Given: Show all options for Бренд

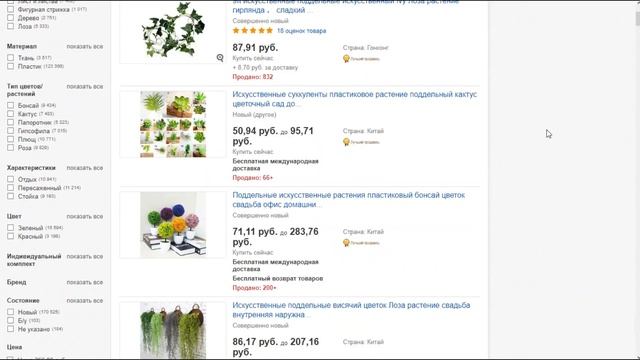Looking at the screenshot, I should (85, 282).
